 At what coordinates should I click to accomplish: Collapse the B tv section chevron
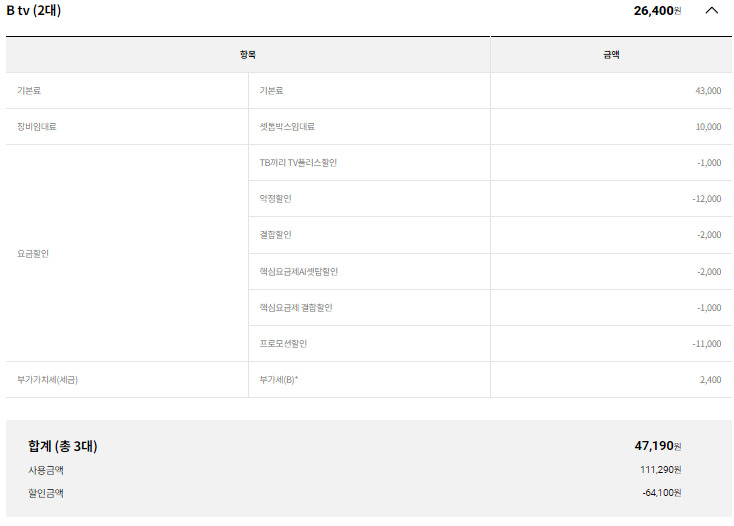[711, 11]
